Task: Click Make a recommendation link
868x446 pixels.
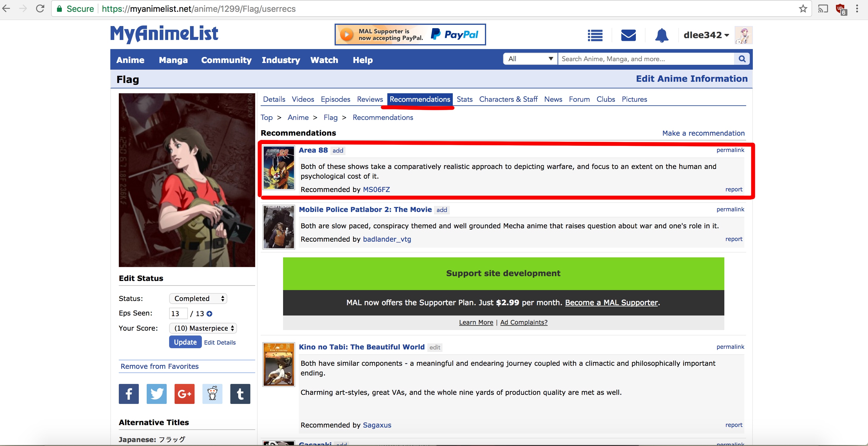Action: pos(703,133)
